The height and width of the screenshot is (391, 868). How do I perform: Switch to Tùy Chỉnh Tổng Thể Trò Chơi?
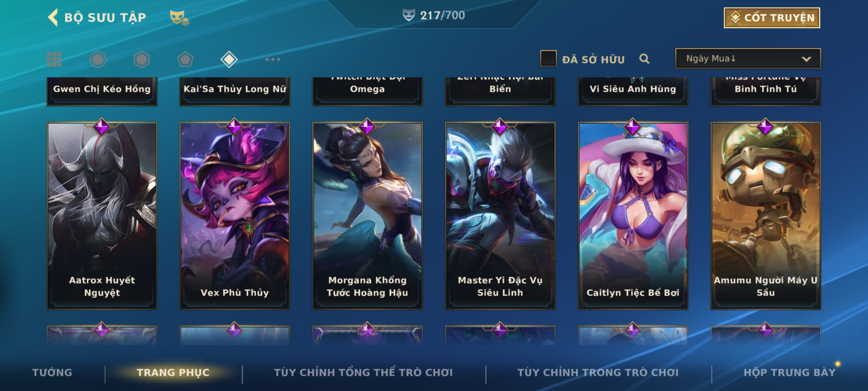363,373
